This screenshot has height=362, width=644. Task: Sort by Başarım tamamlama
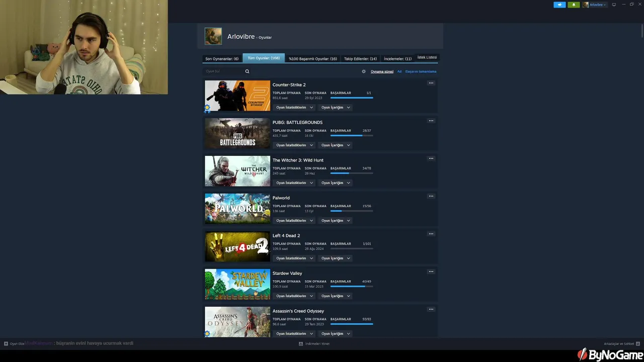(421, 71)
